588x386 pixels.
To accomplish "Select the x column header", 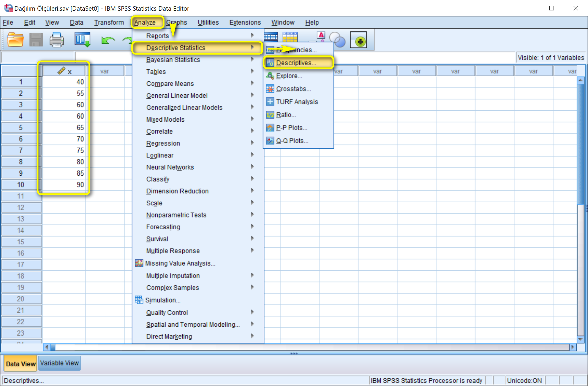I will pos(64,72).
